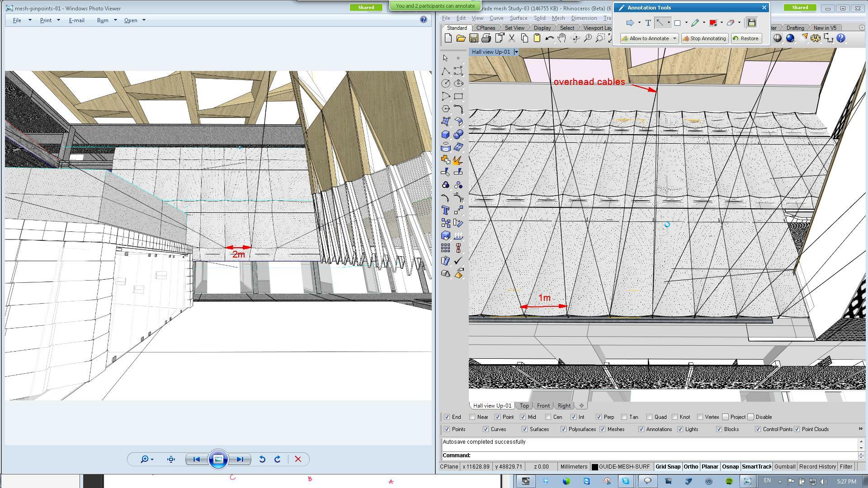868x488 pixels.
Task: Pick the eraser annotation tool
Action: click(730, 23)
